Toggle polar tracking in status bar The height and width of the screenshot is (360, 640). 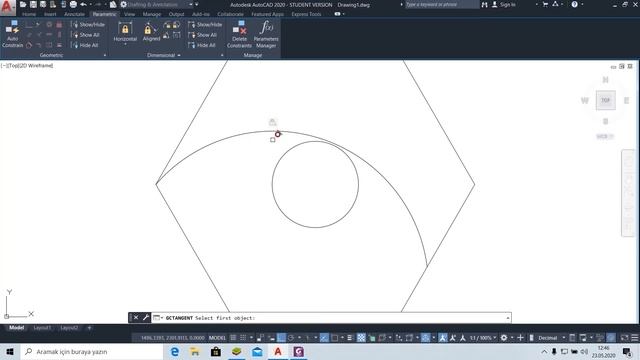tap(291, 338)
